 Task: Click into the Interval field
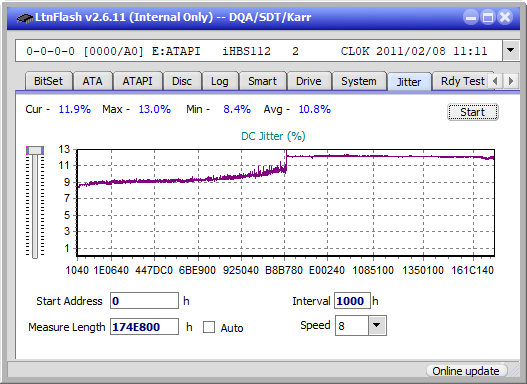click(x=352, y=301)
